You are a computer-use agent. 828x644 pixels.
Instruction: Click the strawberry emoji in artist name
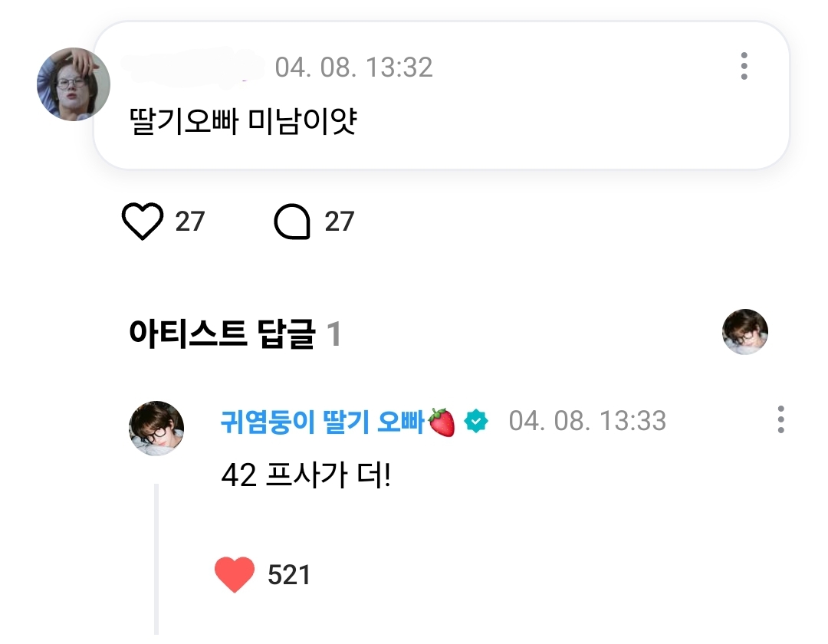(x=442, y=422)
